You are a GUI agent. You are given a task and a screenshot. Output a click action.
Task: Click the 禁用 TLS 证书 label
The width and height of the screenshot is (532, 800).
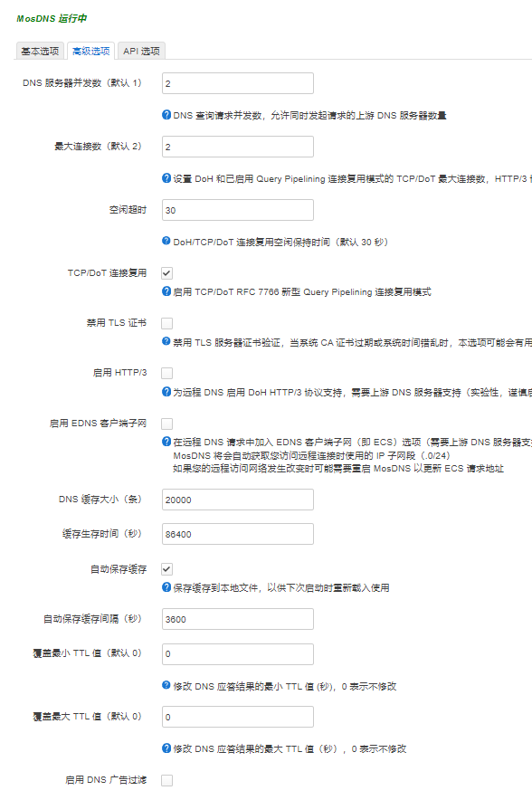[x=117, y=323]
